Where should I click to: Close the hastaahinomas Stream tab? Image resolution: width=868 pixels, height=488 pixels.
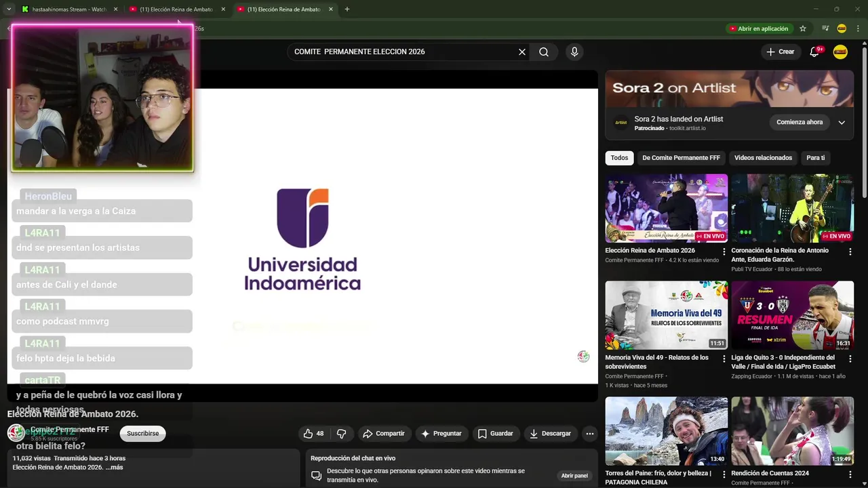tap(115, 9)
